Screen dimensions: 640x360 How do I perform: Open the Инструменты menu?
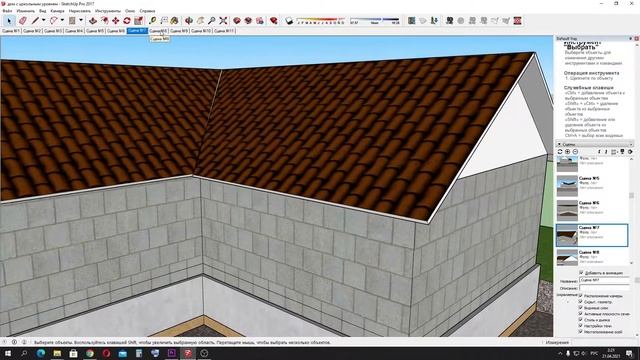108,11
